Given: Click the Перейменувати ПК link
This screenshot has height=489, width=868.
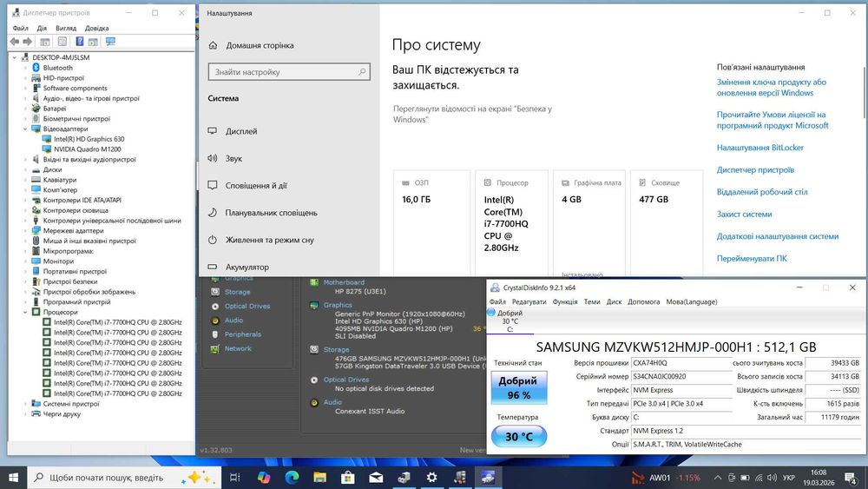Looking at the screenshot, I should pos(751,259).
